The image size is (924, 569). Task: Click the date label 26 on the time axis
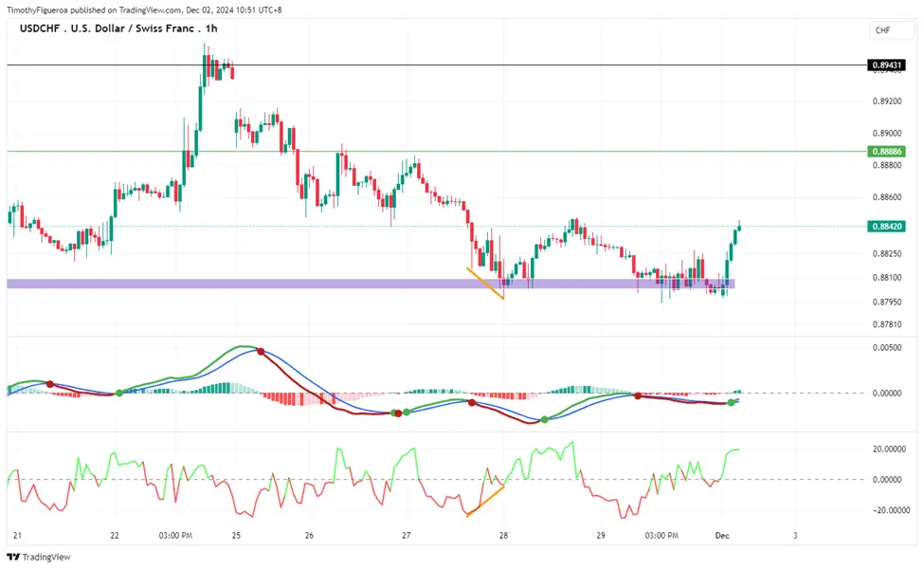pos(309,536)
